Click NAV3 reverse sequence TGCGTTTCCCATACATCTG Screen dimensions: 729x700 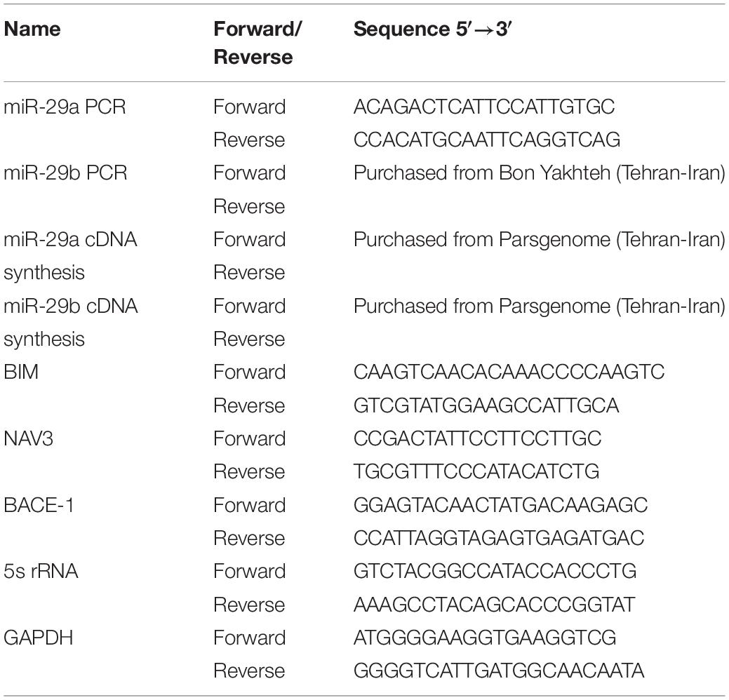(476, 472)
